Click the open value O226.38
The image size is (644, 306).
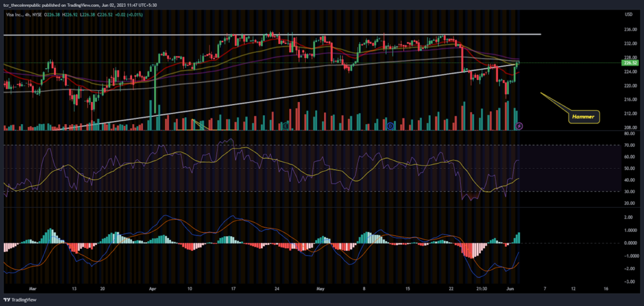pyautogui.click(x=52, y=14)
